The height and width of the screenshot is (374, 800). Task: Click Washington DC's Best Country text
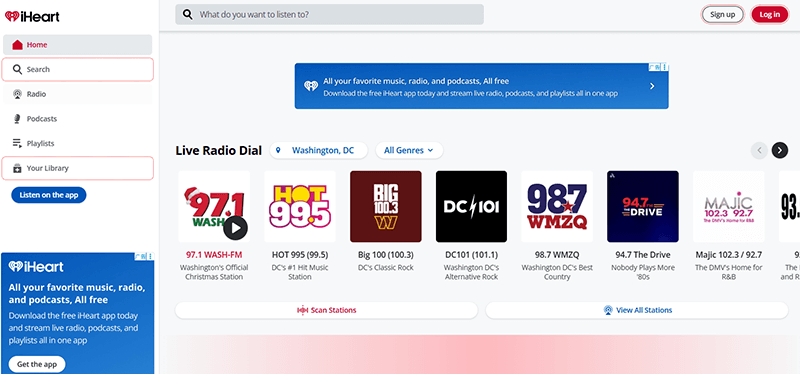(x=557, y=272)
